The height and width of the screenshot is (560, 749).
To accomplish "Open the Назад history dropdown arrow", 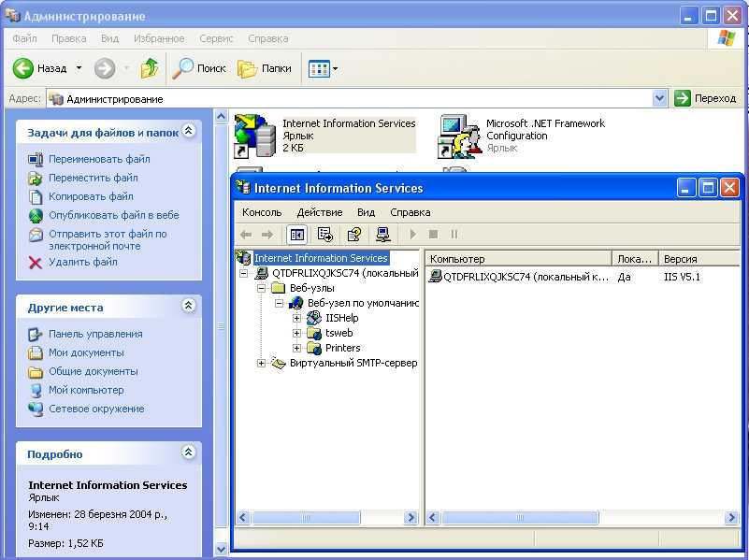I will click(x=79, y=68).
